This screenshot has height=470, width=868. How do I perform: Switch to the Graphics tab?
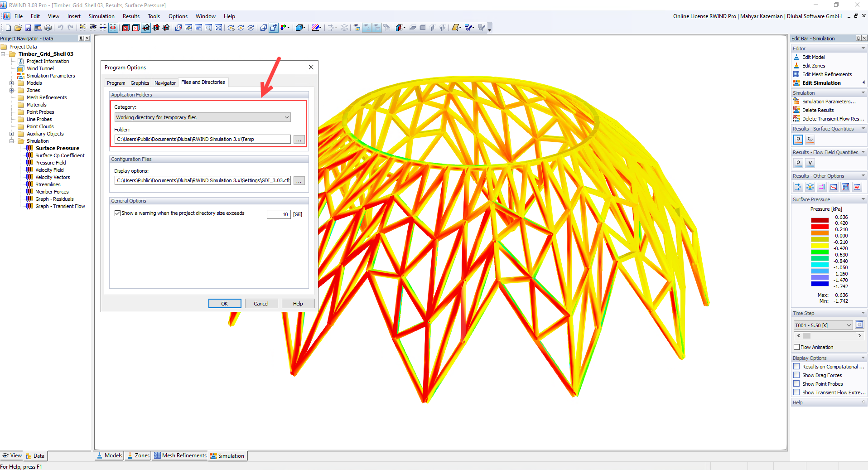(x=140, y=82)
